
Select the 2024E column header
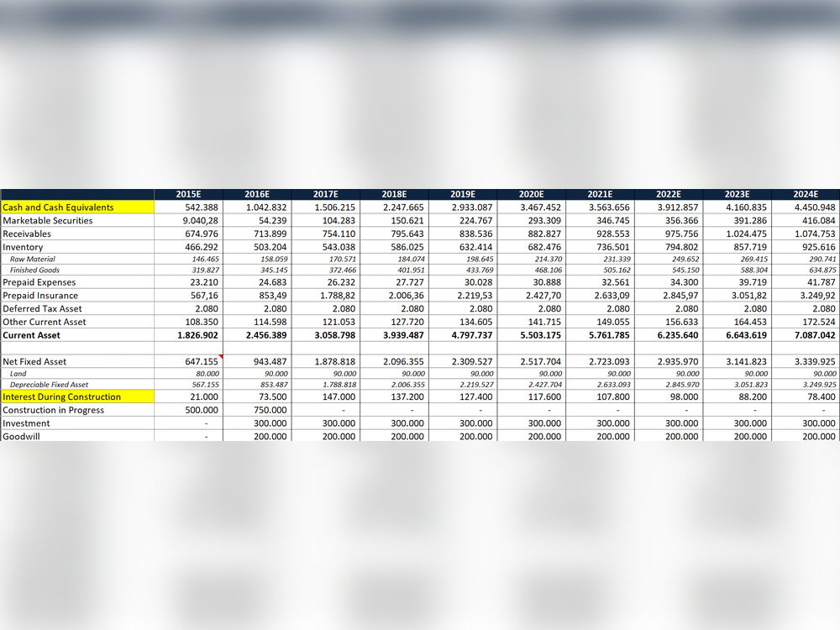pyautogui.click(x=806, y=195)
